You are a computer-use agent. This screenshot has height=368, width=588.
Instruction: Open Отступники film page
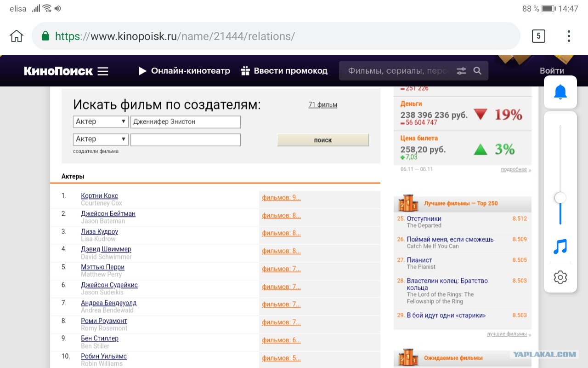pyautogui.click(x=424, y=218)
